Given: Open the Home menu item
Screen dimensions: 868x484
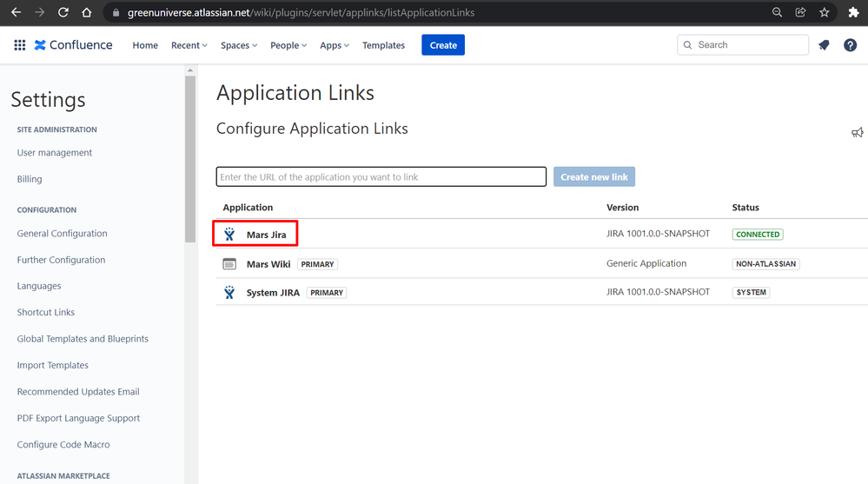Looking at the screenshot, I should click(x=145, y=45).
